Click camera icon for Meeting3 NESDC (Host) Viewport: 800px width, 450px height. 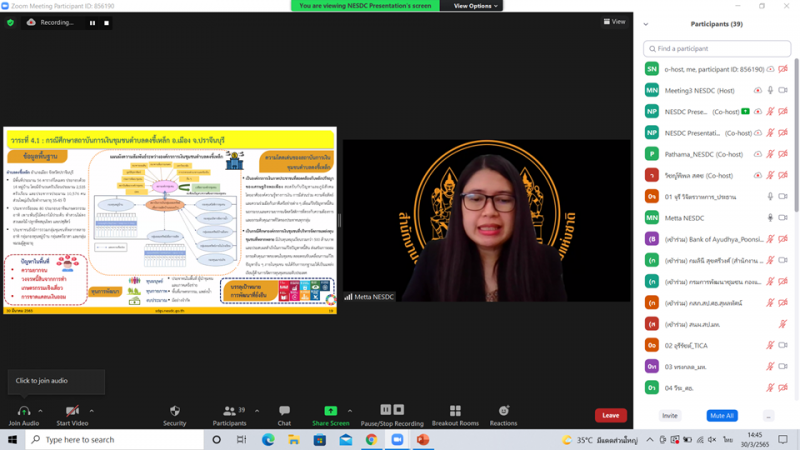783,90
